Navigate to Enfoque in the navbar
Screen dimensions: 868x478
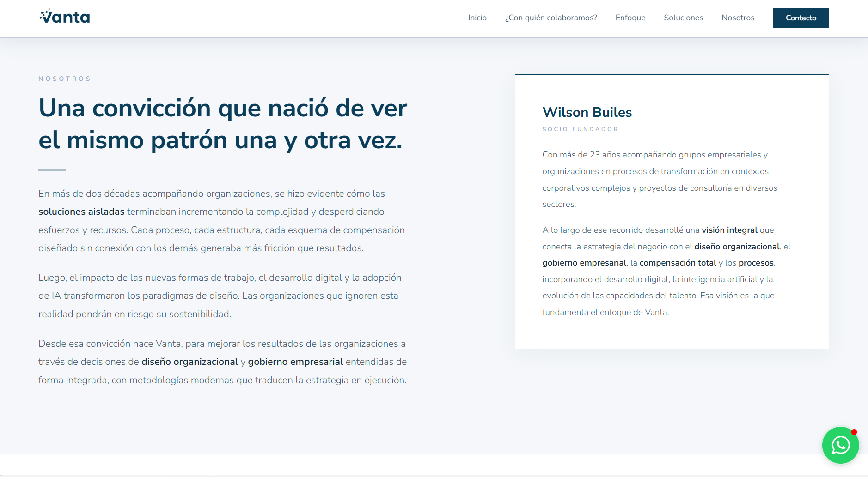pos(630,18)
